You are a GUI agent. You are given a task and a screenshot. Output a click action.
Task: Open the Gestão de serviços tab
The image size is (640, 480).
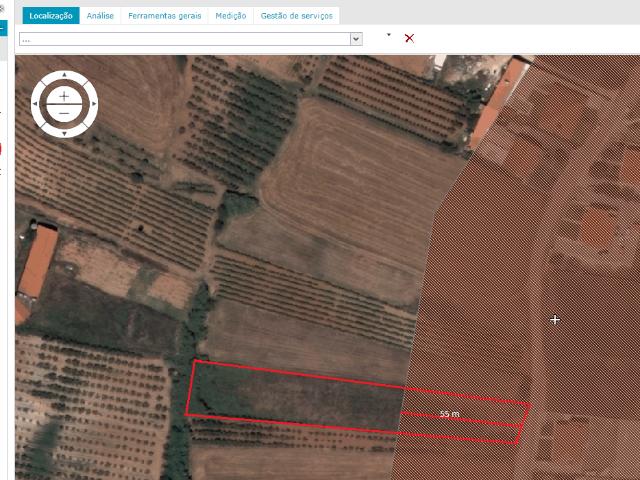(297, 16)
